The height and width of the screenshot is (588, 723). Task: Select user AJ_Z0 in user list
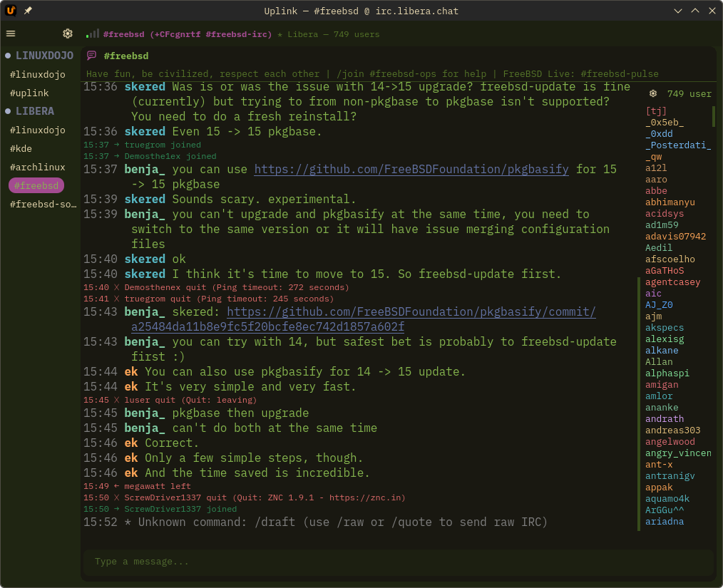[x=659, y=305]
